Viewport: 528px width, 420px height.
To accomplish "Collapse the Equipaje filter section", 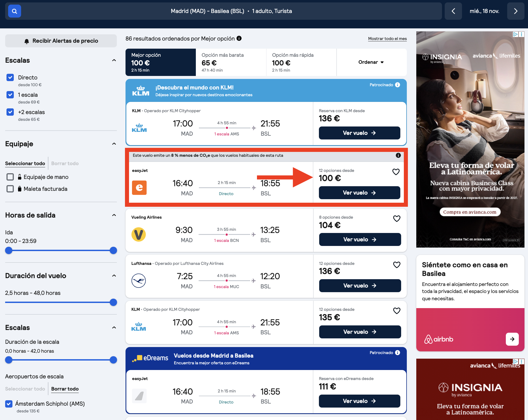I will [114, 144].
